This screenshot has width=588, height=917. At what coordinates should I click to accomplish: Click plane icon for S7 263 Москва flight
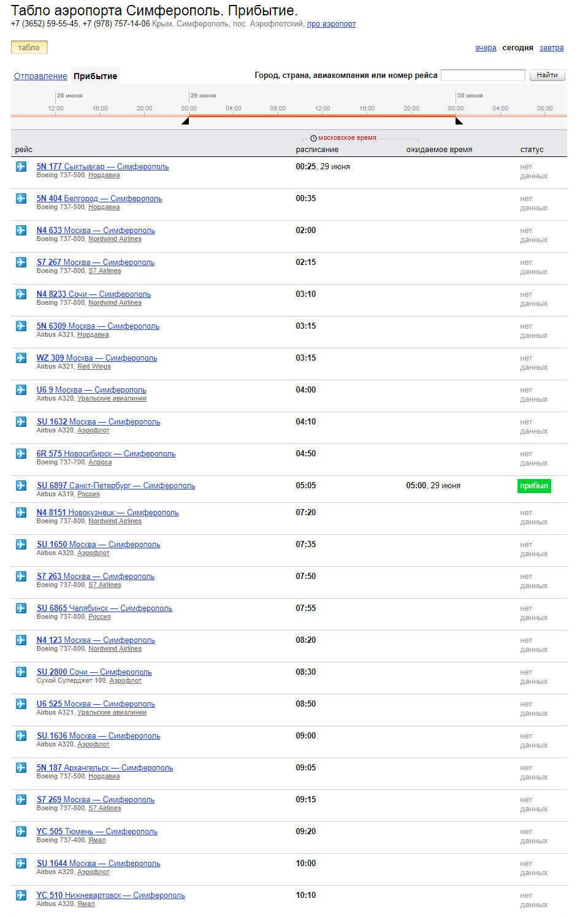(21, 576)
